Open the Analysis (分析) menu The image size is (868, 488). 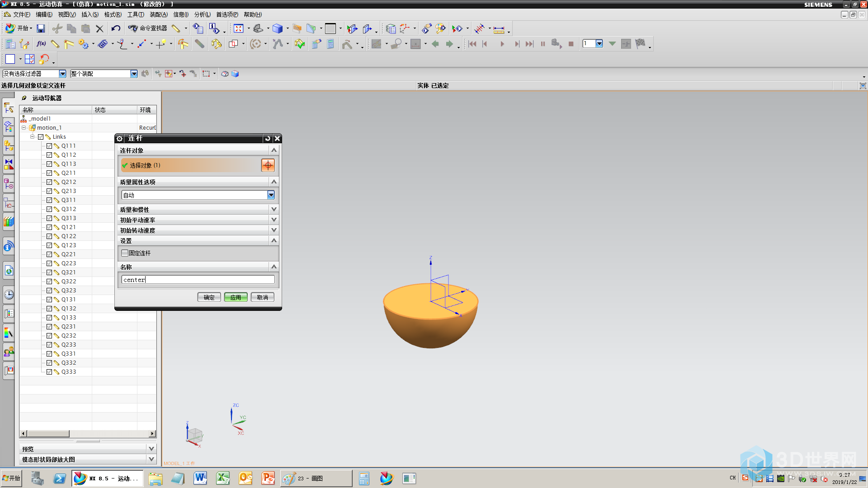point(202,14)
